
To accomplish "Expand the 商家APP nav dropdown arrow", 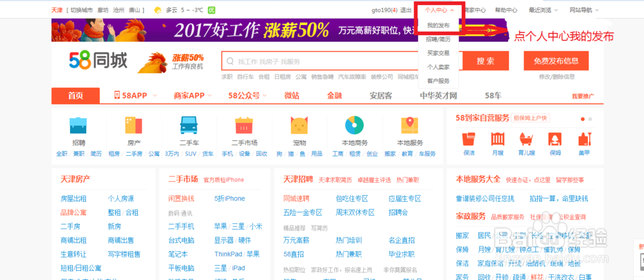I will (209, 96).
